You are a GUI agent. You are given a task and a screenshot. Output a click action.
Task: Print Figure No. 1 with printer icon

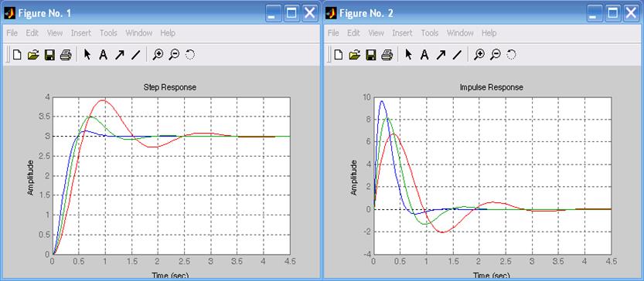point(66,55)
